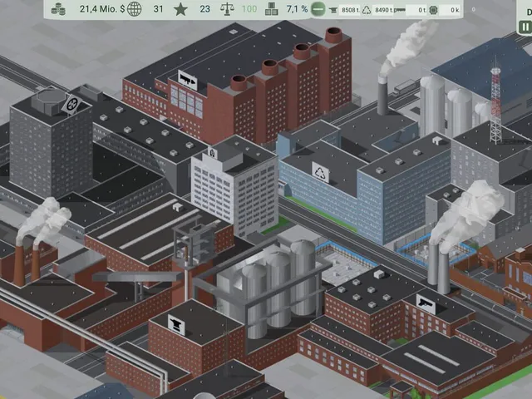Click the globe icon in top bar
This screenshot has width=532, height=399.
coord(134,9)
